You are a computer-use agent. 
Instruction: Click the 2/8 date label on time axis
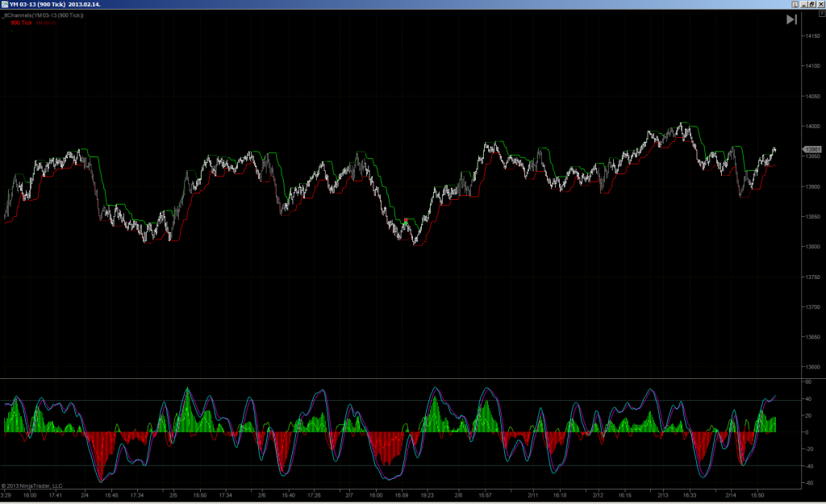(x=458, y=495)
